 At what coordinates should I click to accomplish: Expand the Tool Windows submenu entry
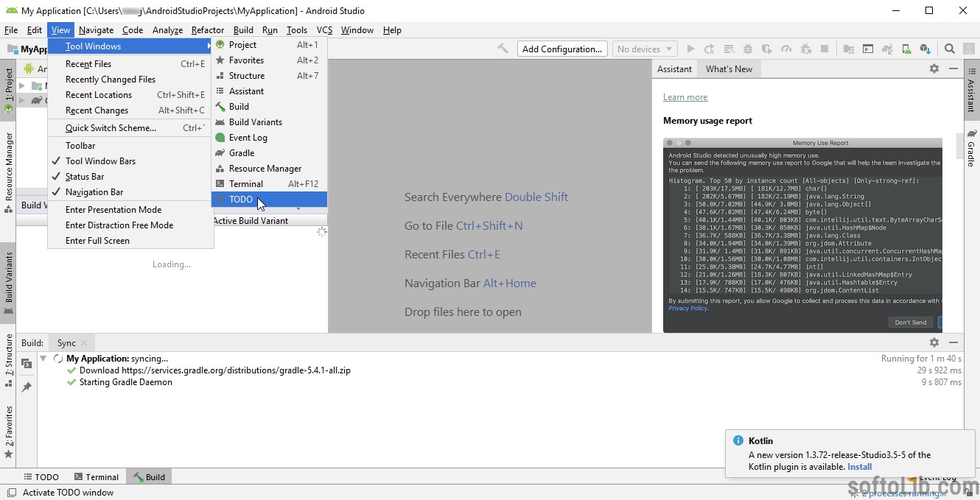[130, 46]
